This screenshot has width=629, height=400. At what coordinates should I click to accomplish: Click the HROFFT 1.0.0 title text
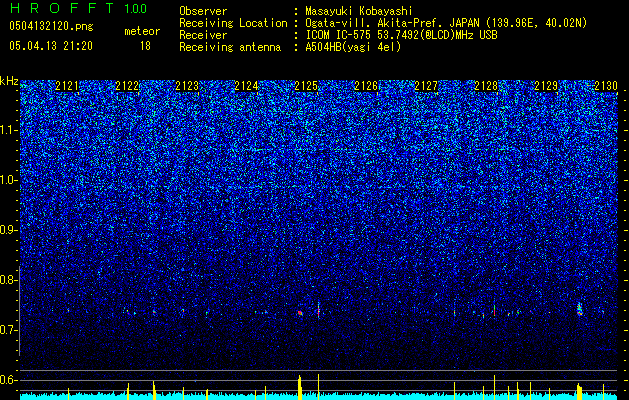(x=78, y=8)
